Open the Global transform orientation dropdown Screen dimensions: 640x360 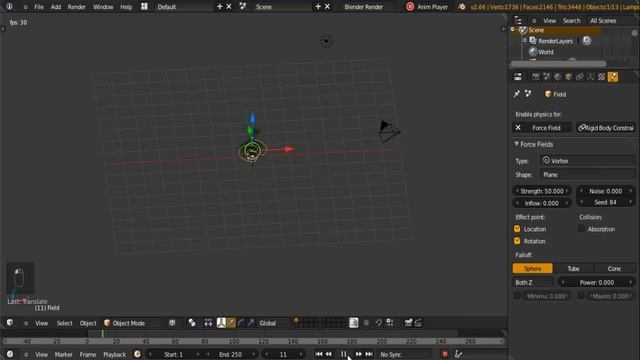pyautogui.click(x=273, y=323)
